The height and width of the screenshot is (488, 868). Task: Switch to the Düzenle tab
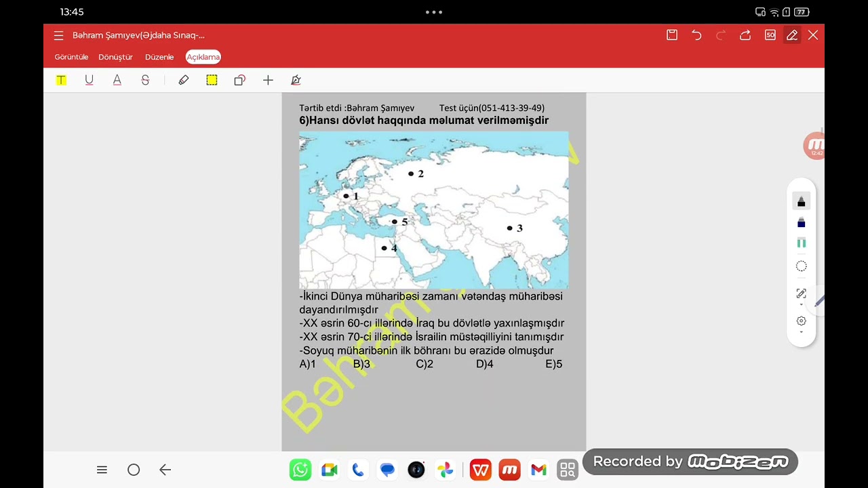point(159,57)
